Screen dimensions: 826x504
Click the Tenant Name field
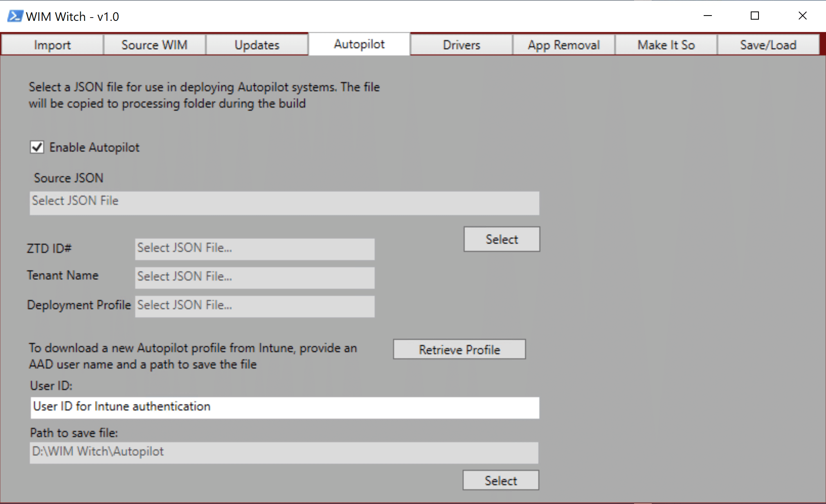pos(254,277)
